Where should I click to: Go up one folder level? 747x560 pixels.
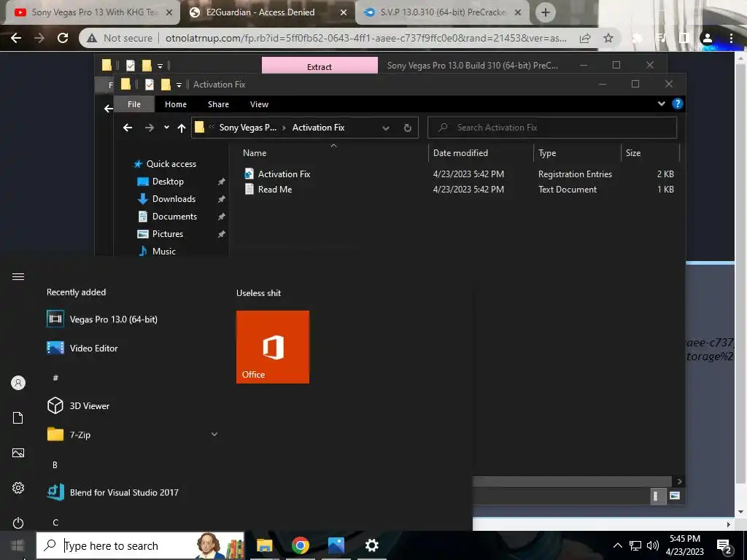tap(182, 128)
